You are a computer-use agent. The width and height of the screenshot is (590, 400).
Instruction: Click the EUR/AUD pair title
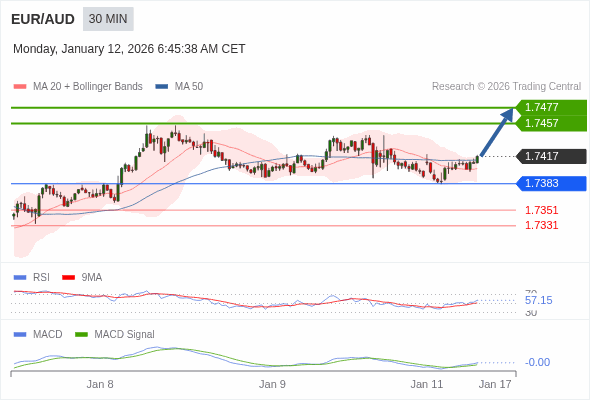43,19
